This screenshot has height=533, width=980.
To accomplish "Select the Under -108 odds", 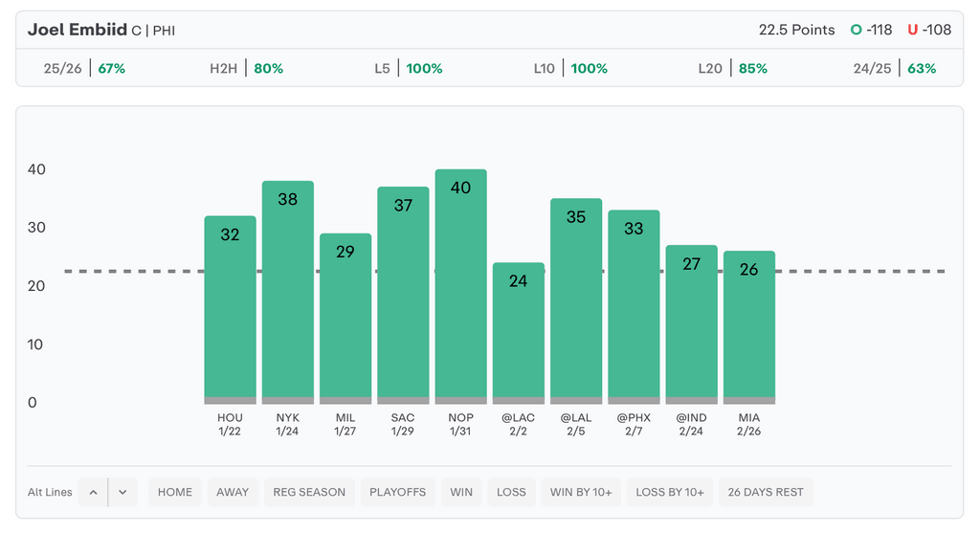I will tap(929, 30).
